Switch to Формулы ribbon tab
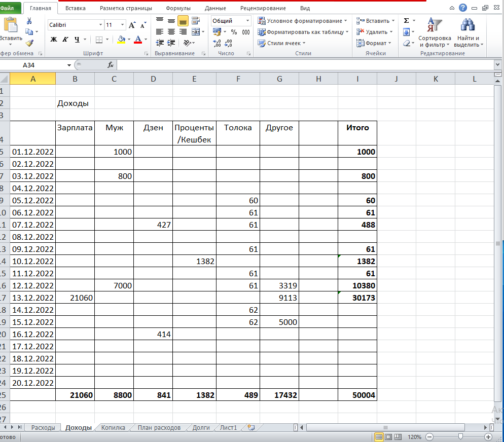 (178, 8)
